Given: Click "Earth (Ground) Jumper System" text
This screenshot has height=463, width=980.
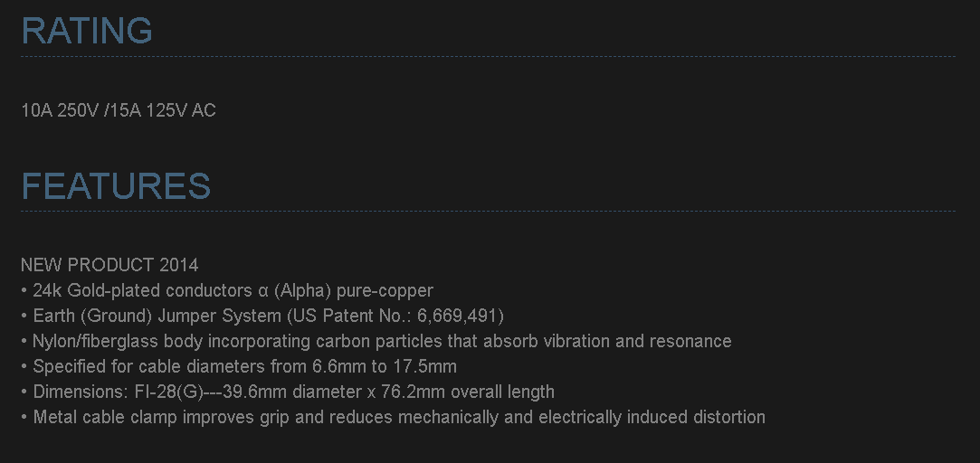Looking at the screenshot, I should [156, 316].
